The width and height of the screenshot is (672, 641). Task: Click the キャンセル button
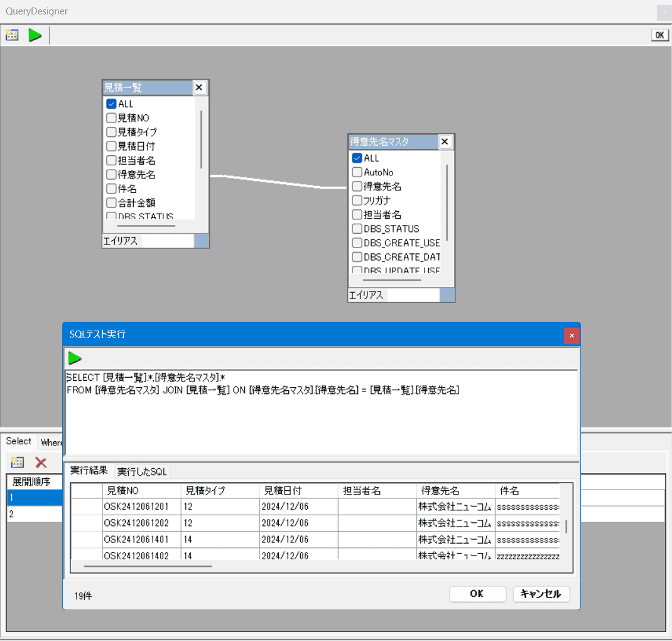tap(541, 594)
